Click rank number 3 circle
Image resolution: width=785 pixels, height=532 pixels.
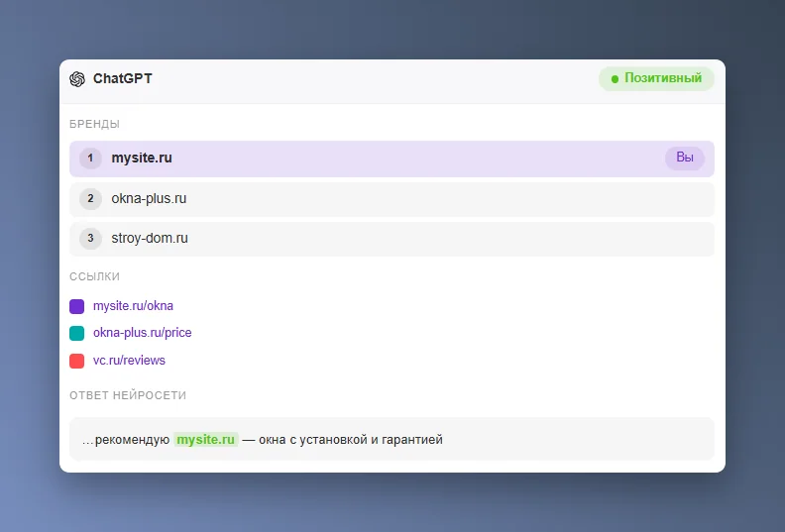tap(90, 239)
